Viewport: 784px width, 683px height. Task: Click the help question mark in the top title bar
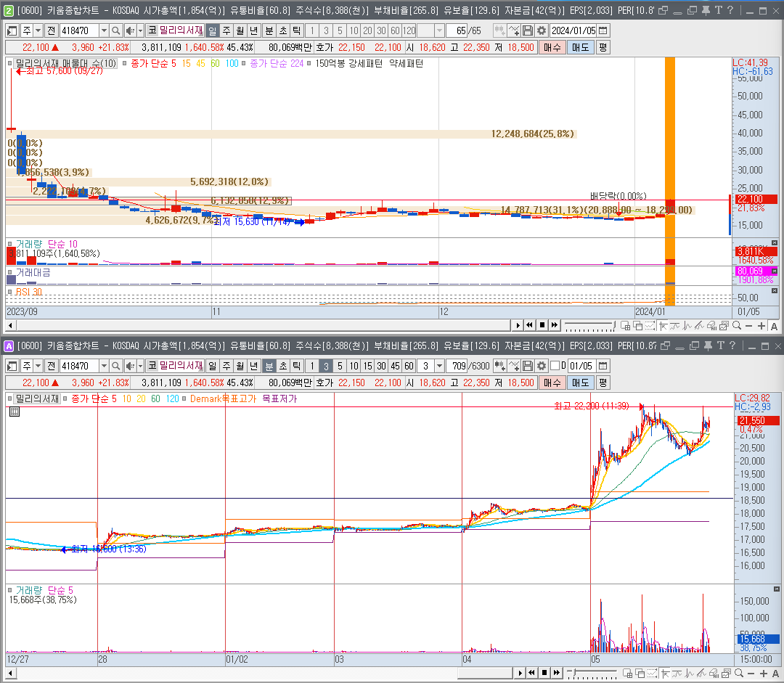(x=730, y=10)
